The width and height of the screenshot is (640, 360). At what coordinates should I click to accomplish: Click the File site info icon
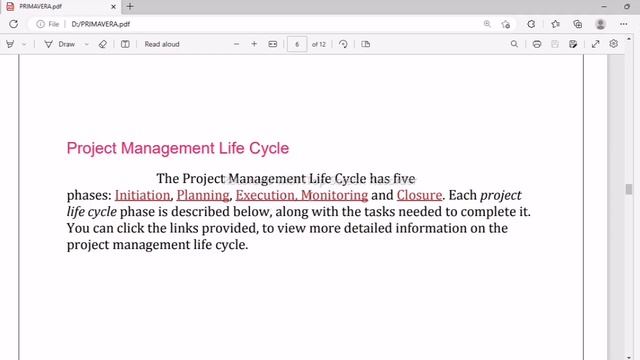click(x=40, y=24)
